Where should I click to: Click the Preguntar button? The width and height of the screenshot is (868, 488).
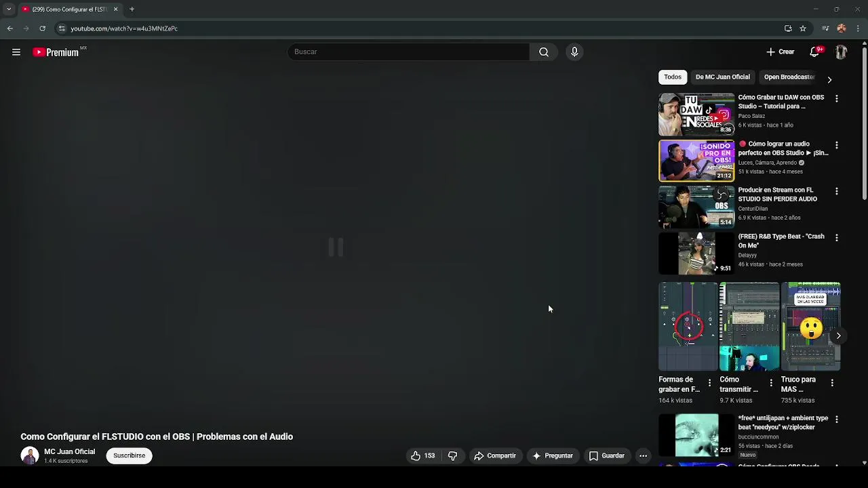click(x=553, y=456)
